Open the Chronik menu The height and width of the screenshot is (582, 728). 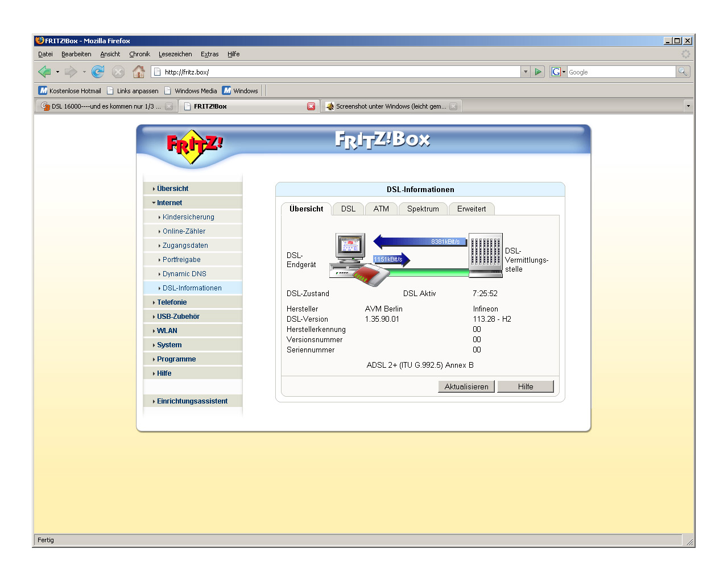pos(139,54)
